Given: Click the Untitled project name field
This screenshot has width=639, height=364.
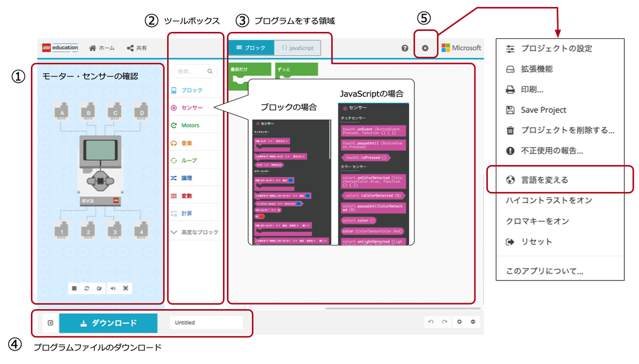Looking at the screenshot, I should (x=206, y=322).
